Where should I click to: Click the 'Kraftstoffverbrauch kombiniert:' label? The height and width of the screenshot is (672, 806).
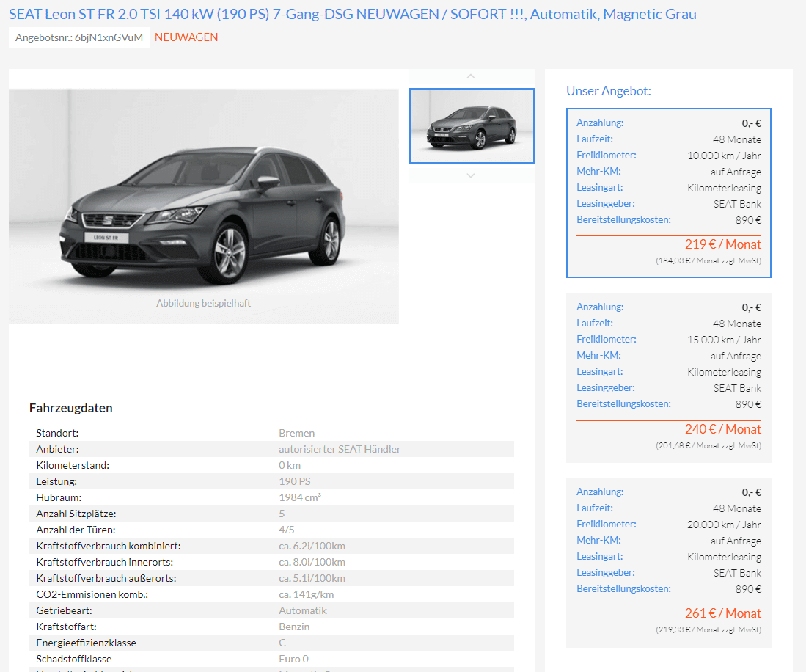pyautogui.click(x=109, y=546)
